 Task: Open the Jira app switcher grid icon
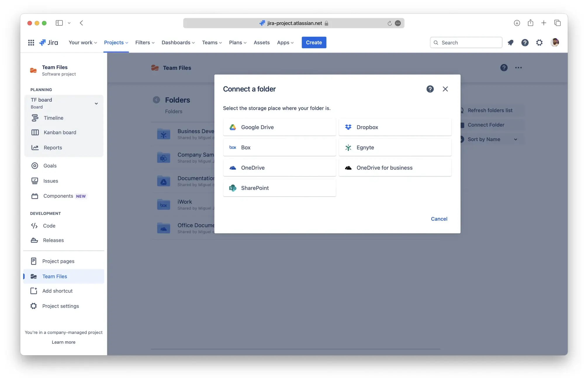(x=31, y=43)
